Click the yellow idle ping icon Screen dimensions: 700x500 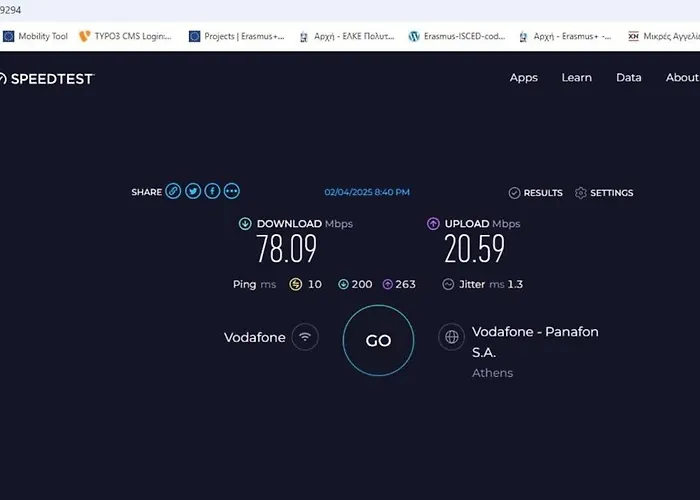[x=295, y=284]
